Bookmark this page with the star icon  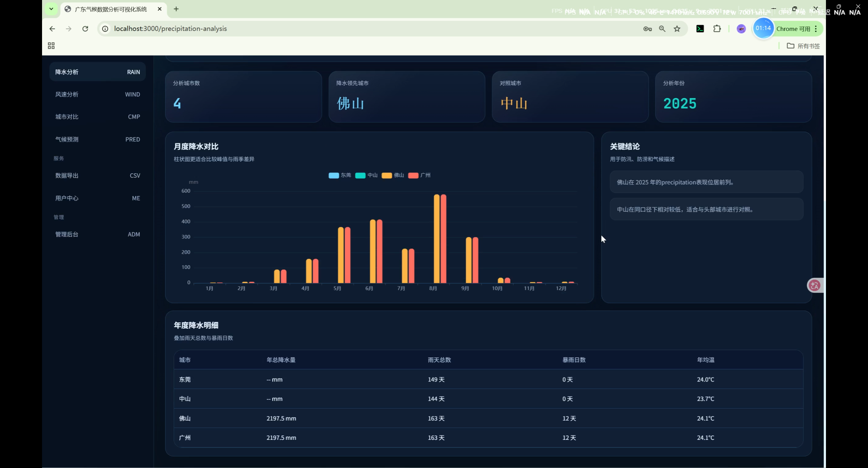pos(677,29)
